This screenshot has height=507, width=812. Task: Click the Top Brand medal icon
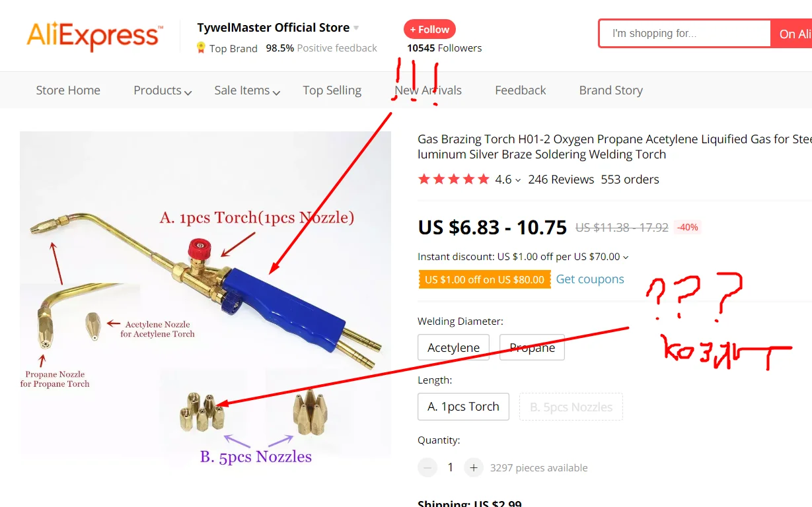coord(201,48)
